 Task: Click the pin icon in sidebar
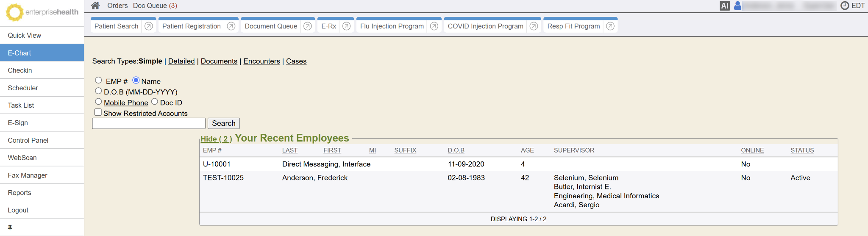tap(10, 228)
